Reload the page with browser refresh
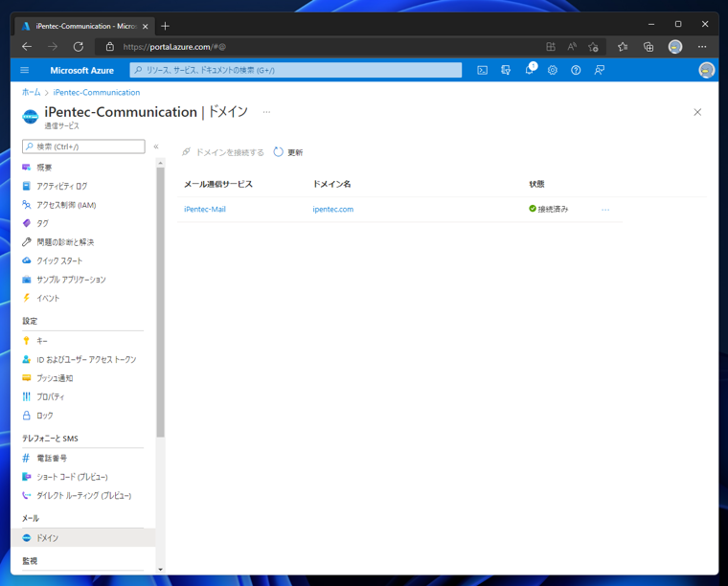 pos(79,46)
